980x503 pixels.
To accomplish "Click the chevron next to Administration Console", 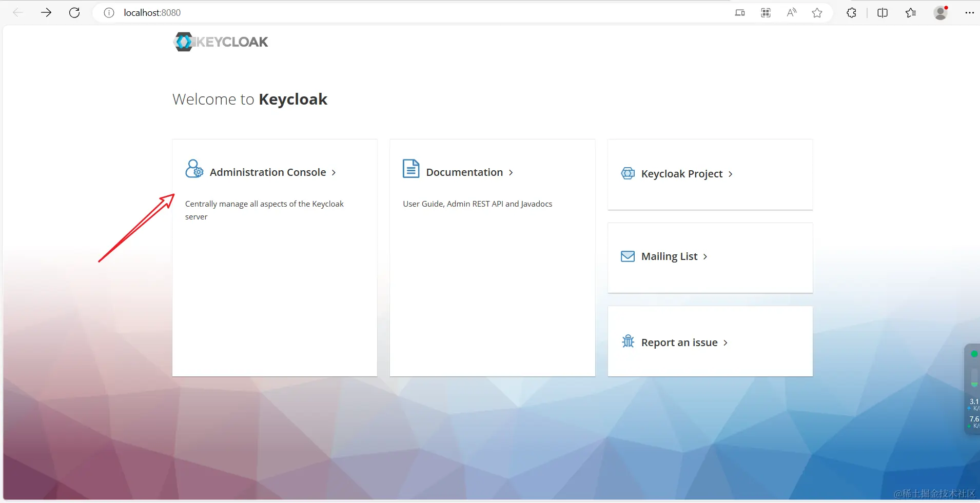I will (x=334, y=173).
